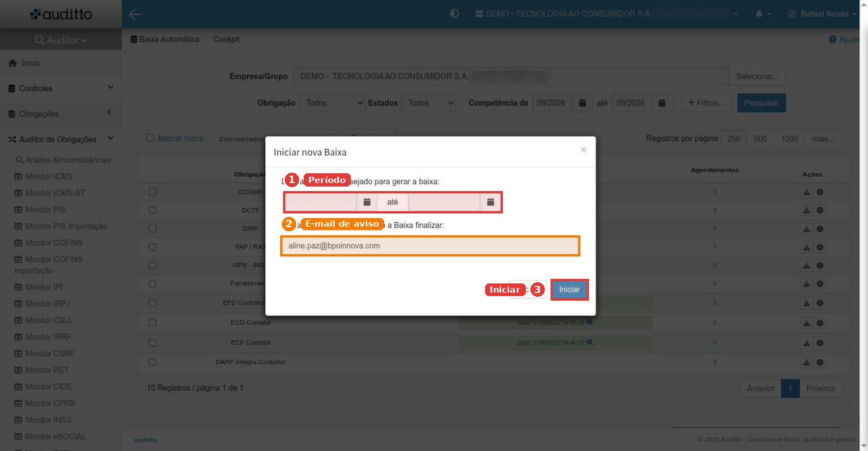Click the download icon in the DCOMP row
Image resolution: width=868 pixels, height=451 pixels.
tap(807, 192)
